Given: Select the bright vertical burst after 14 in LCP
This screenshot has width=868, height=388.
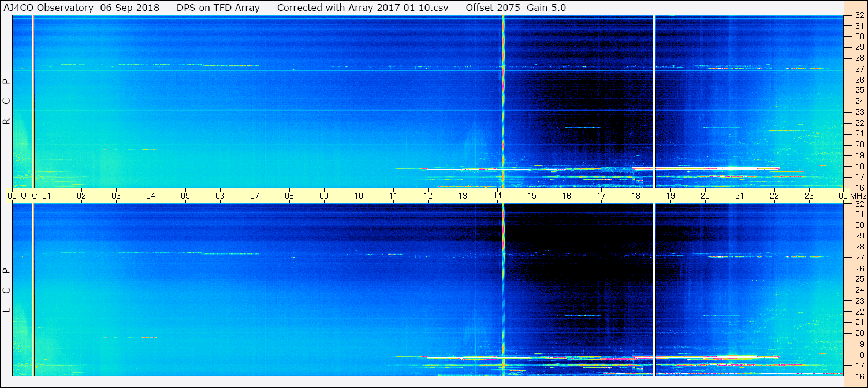Looking at the screenshot, I should (503, 290).
